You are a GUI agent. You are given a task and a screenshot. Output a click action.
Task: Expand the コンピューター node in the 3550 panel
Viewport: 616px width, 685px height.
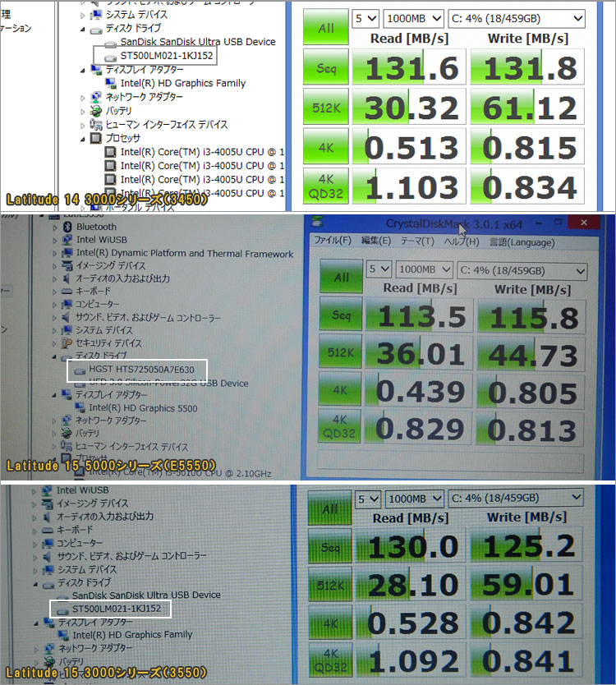pos(35,545)
